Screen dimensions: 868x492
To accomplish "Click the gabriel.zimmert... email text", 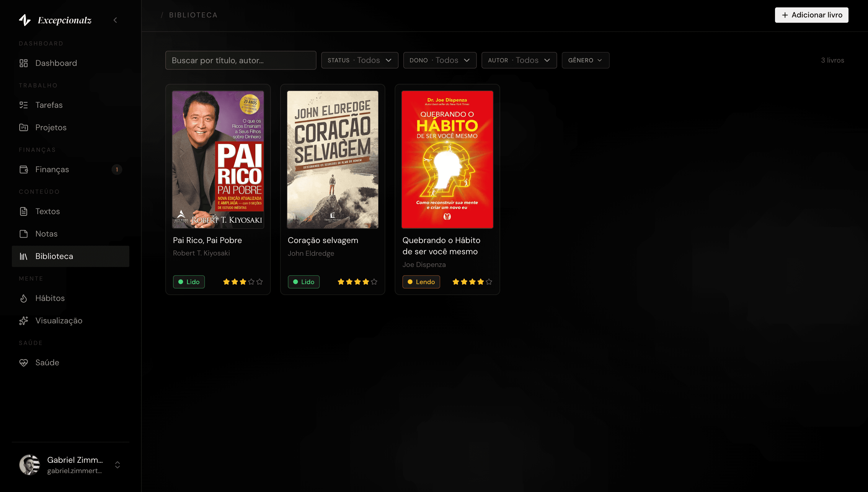I will (74, 470).
